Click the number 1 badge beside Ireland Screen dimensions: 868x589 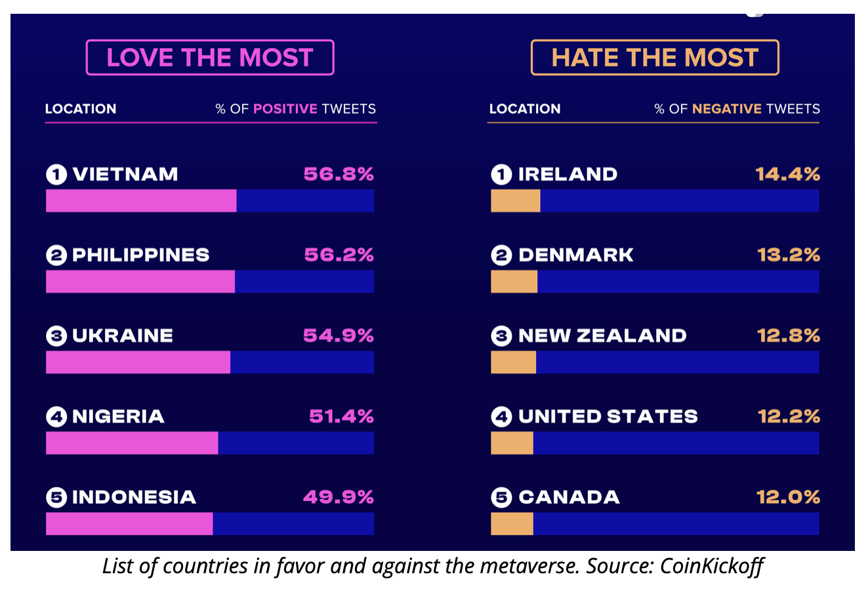coord(501,175)
